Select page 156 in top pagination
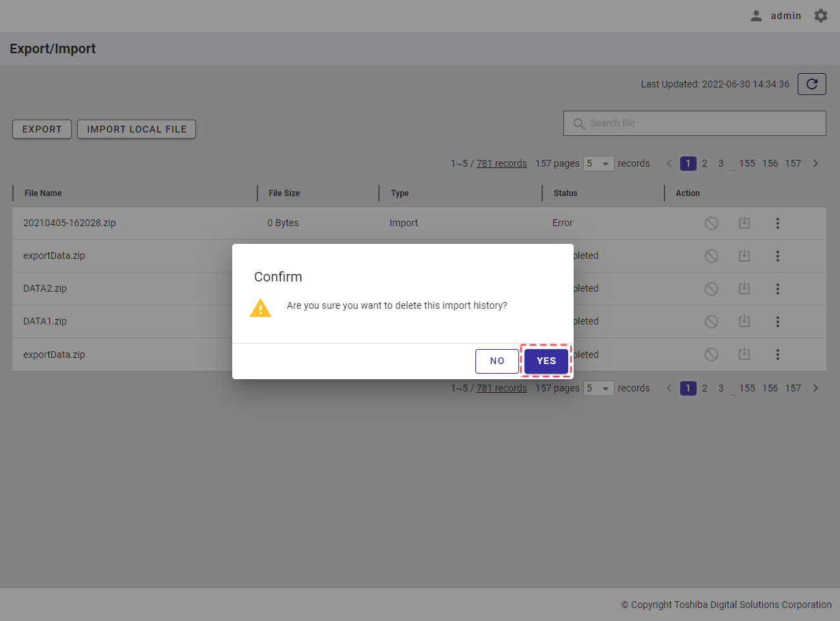The height and width of the screenshot is (621, 840). (770, 163)
